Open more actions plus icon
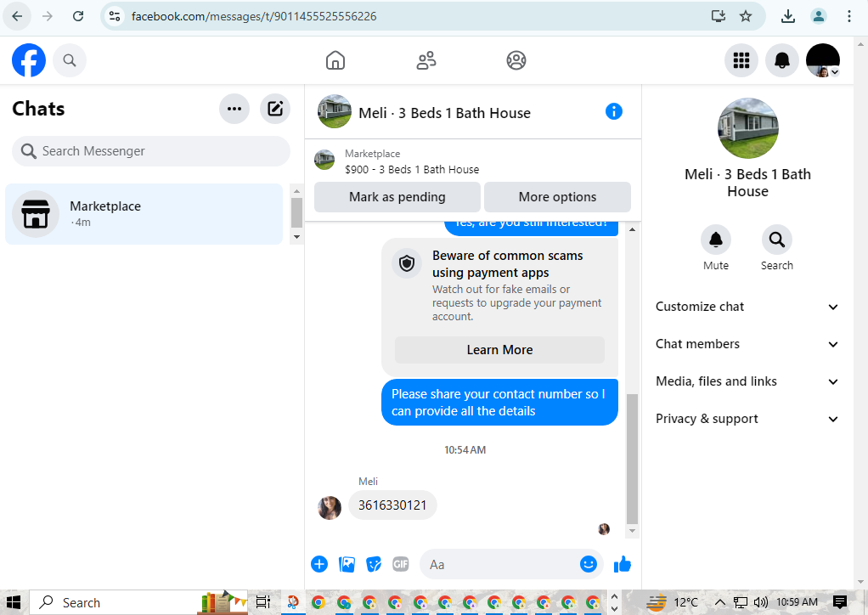Viewport: 868px width, 615px height. point(319,564)
